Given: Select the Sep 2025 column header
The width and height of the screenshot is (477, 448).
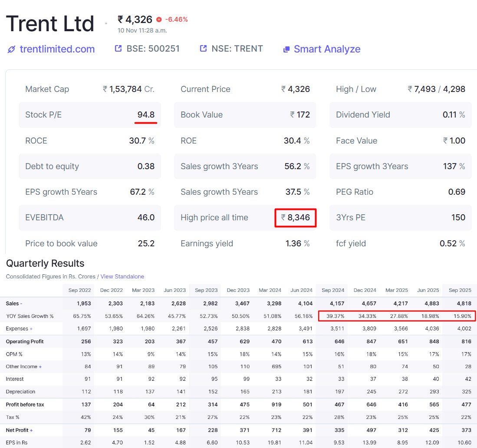Looking at the screenshot, I should pos(459,290).
